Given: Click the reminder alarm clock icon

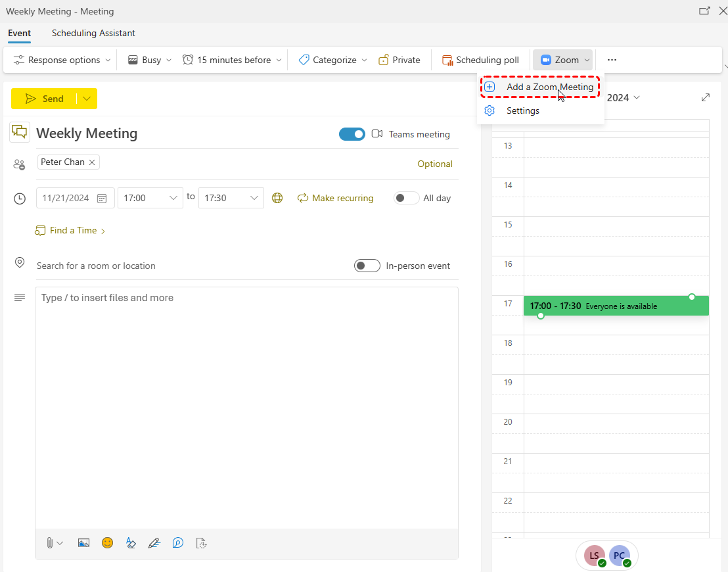Looking at the screenshot, I should [187, 59].
